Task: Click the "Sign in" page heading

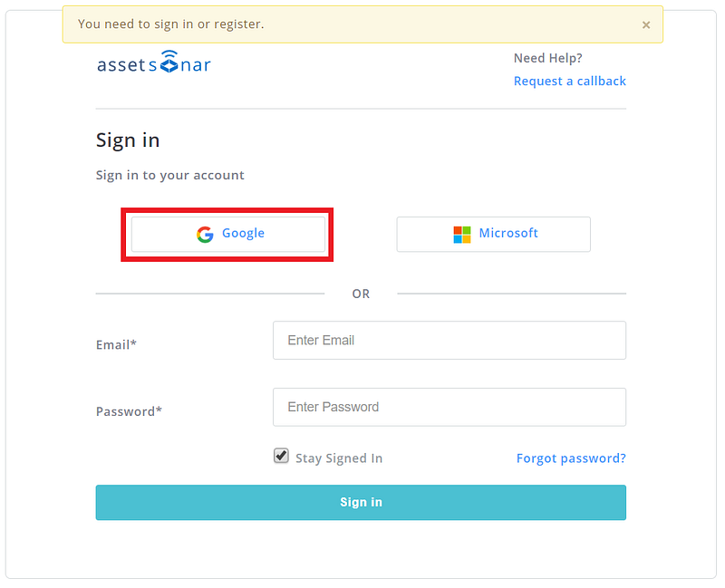Action: pyautogui.click(x=128, y=140)
